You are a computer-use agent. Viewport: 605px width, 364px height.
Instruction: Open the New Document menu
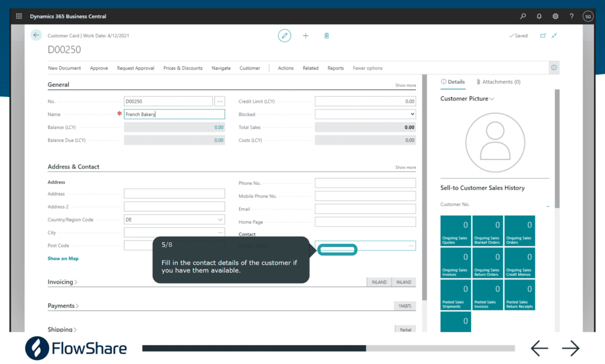click(64, 68)
